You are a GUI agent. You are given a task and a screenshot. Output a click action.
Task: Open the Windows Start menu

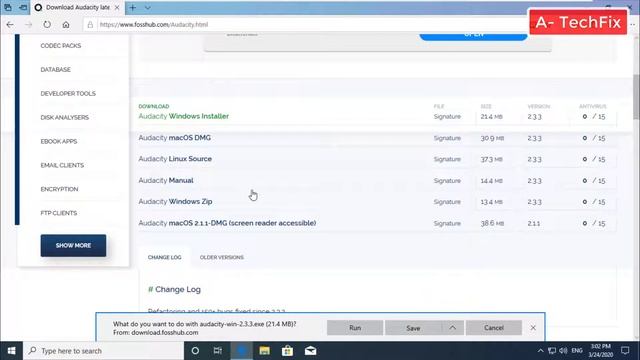pyautogui.click(x=11, y=351)
